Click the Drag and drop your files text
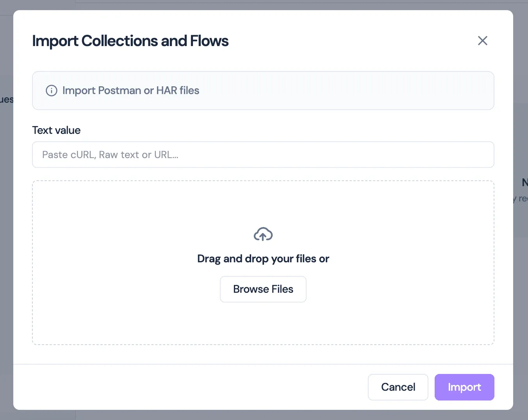Viewport: 528px width, 420px height. pyautogui.click(x=263, y=258)
